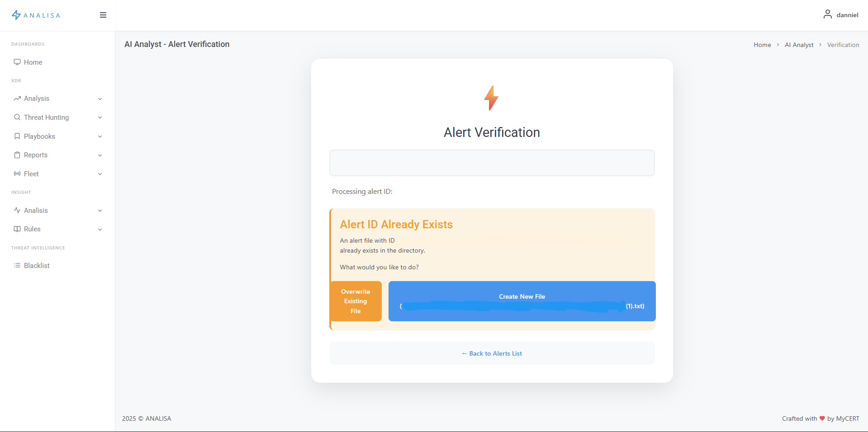Go Back to Alerts List
The width and height of the screenshot is (868, 432).
tap(492, 353)
